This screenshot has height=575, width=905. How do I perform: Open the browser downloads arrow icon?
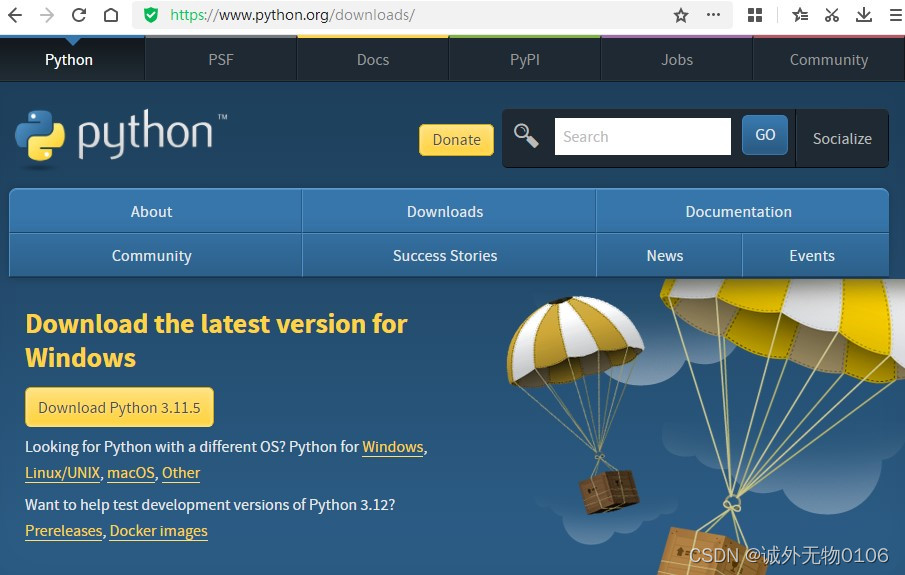click(x=863, y=15)
